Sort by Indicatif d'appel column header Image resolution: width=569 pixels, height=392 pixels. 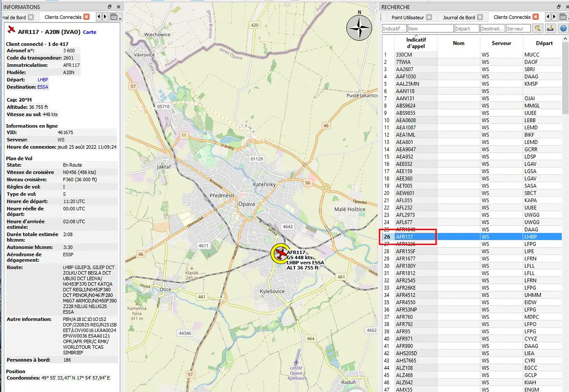pos(416,43)
